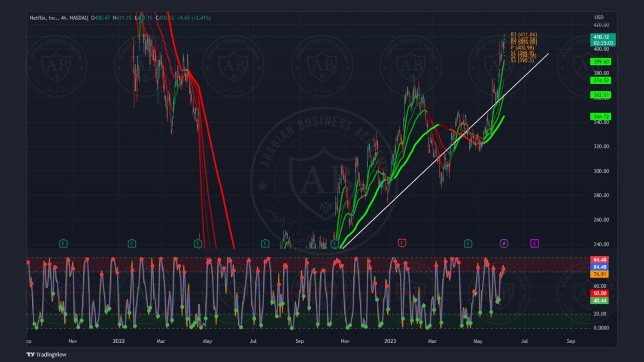Click the 420.00 price axis label
644x362 pixels.
pos(601,25)
